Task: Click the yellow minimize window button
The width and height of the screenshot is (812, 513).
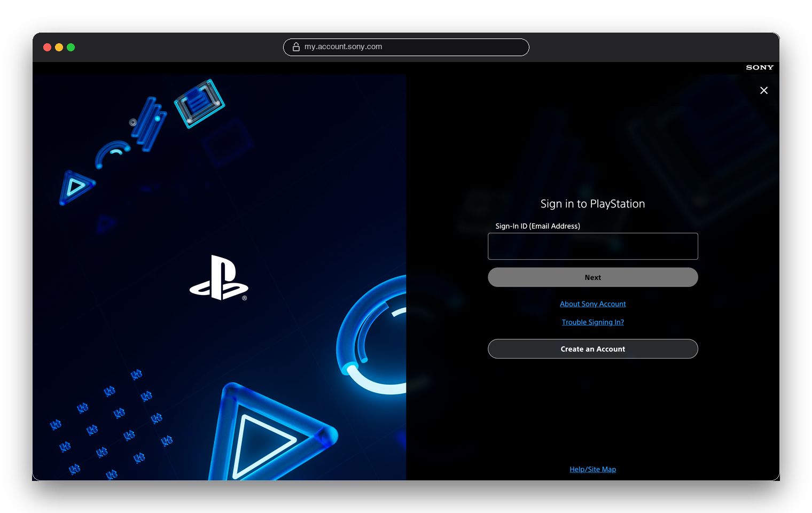Action: [59, 47]
